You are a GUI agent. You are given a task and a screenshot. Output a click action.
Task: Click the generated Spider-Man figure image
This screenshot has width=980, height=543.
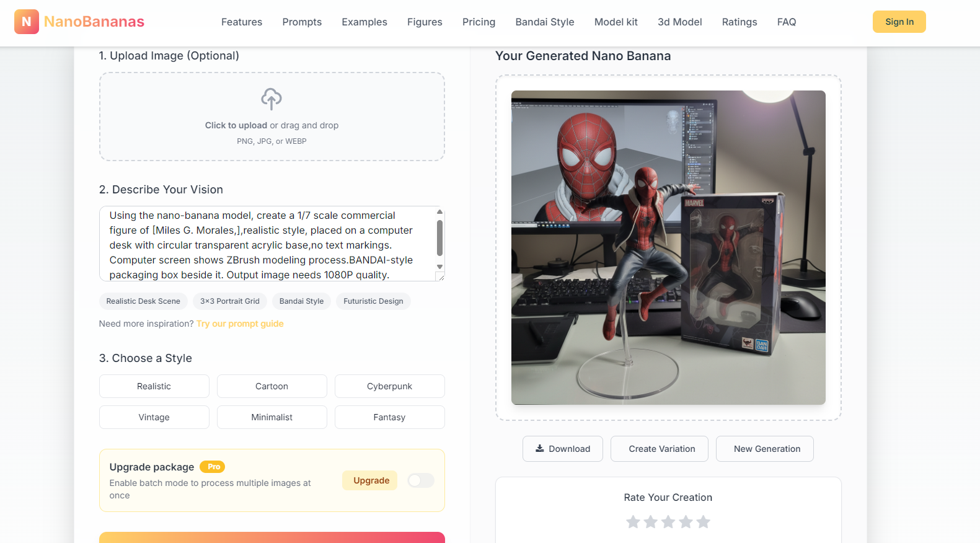[668, 247]
